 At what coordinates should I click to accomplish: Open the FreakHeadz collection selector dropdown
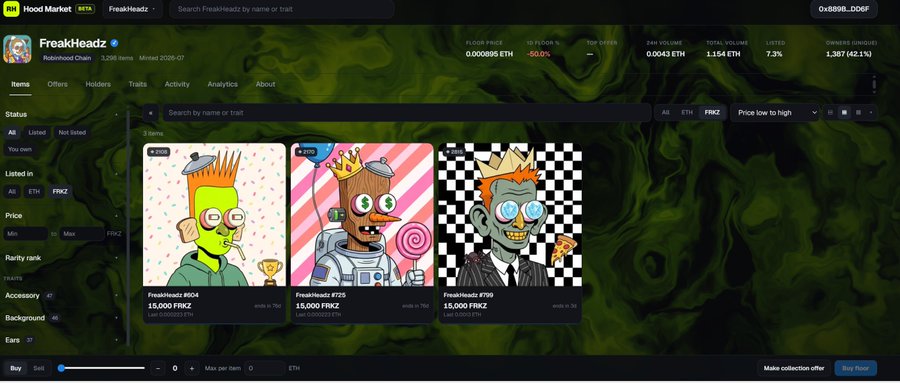(x=132, y=9)
